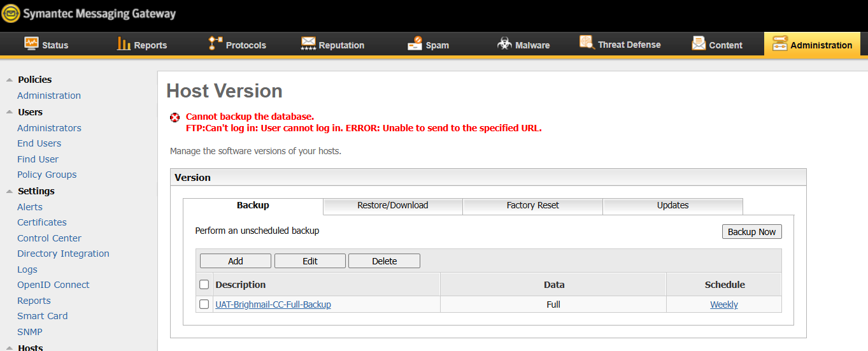868x351 pixels.
Task: Open the Reports bar chart icon
Action: 124,43
